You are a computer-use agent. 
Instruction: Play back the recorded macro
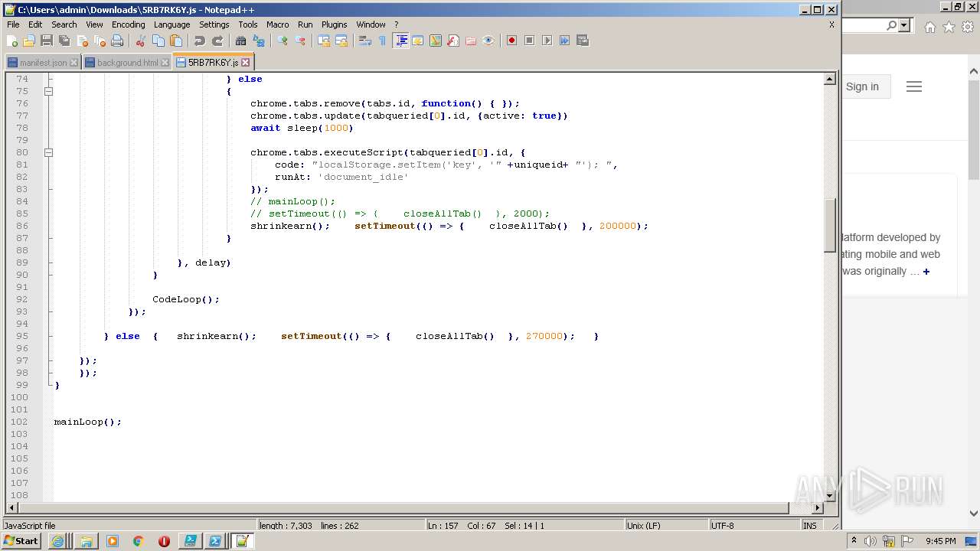[x=547, y=41]
